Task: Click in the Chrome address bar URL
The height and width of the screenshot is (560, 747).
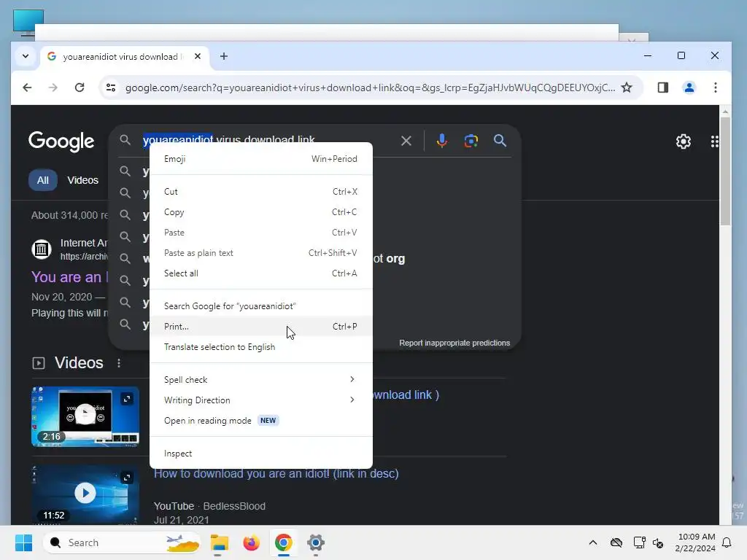Action: click(370, 87)
